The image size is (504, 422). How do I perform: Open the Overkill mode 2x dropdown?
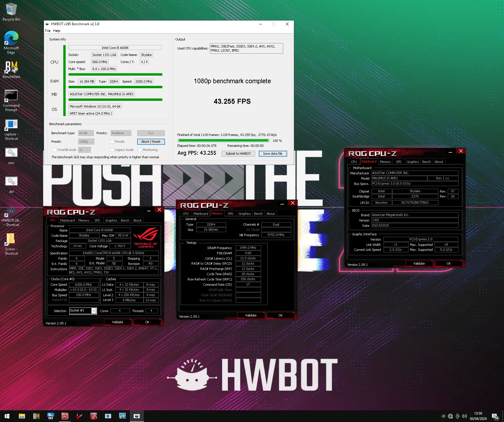coord(84,150)
